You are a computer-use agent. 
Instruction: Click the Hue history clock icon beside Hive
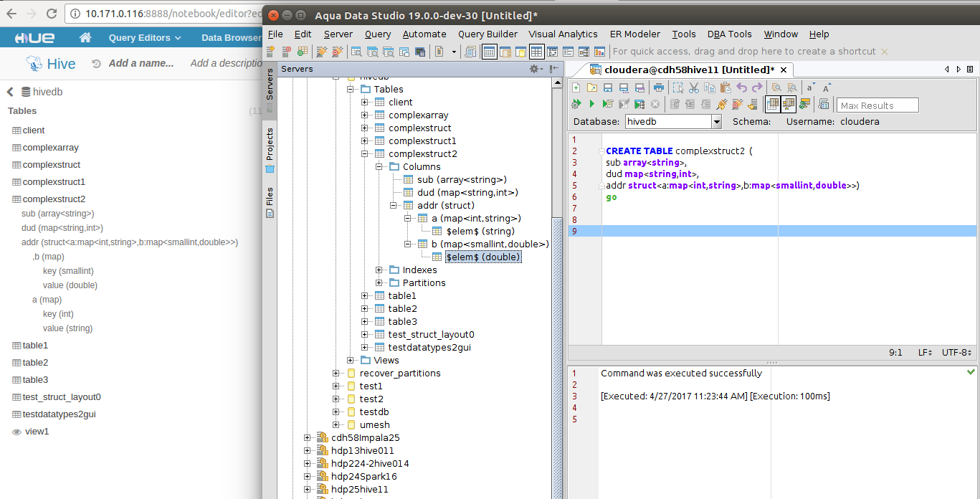96,64
